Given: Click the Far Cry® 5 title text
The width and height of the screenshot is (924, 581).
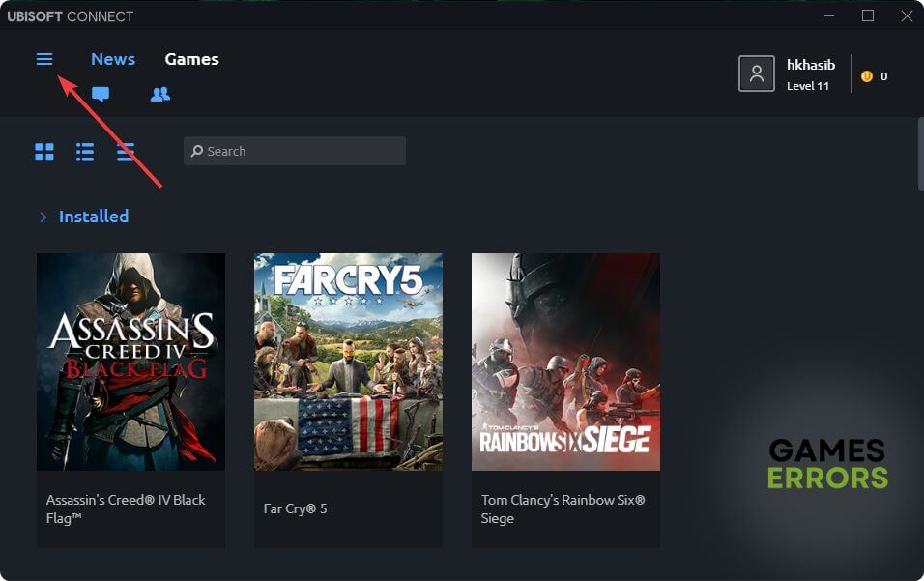Looking at the screenshot, I should point(295,508).
